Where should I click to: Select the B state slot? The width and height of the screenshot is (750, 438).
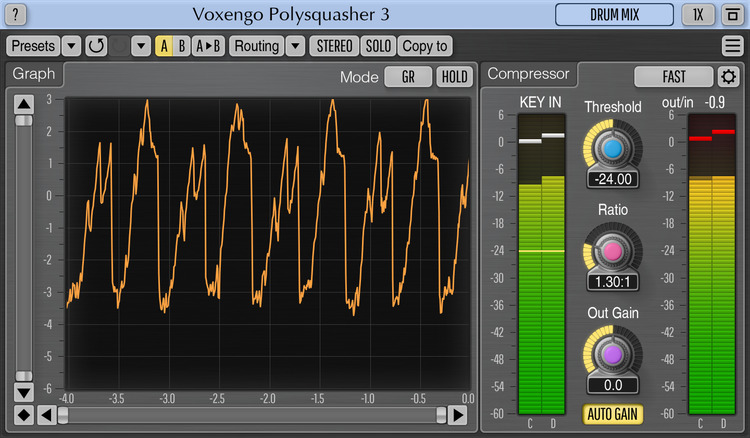[181, 46]
